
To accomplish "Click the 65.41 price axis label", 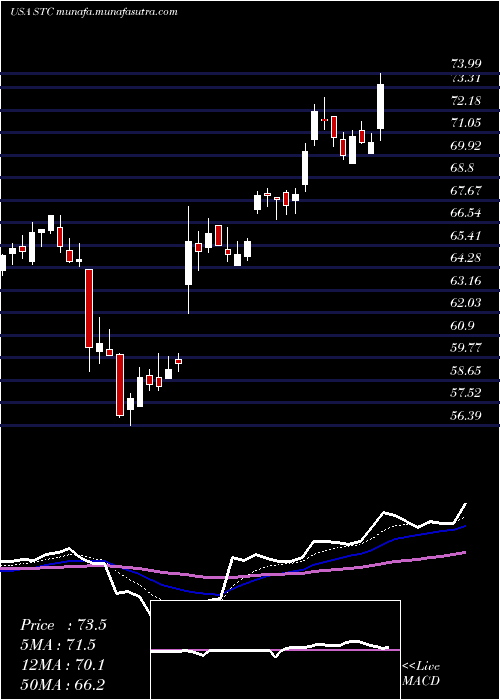I will (x=466, y=236).
